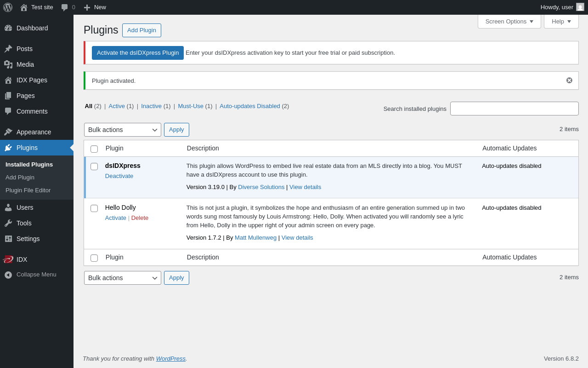Image resolution: width=588 pixels, height=368 pixels.
Task: Click the Howdy, user account text
Action: pyautogui.click(x=557, y=7)
